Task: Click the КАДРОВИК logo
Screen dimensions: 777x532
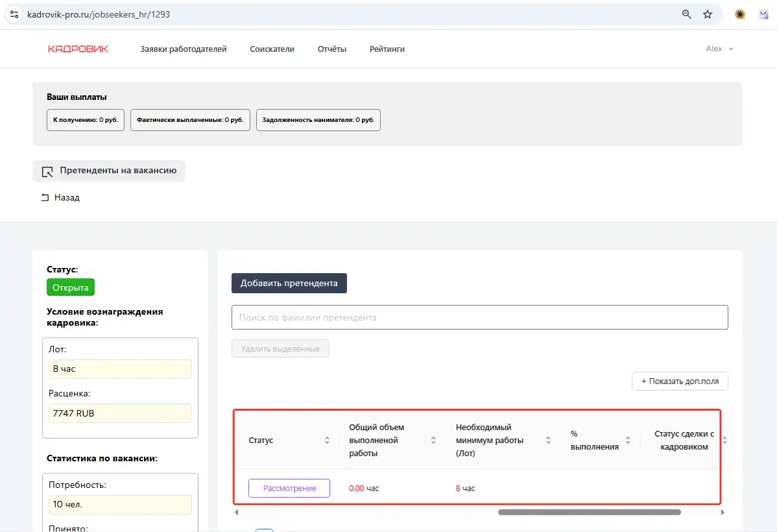Action: tap(78, 49)
